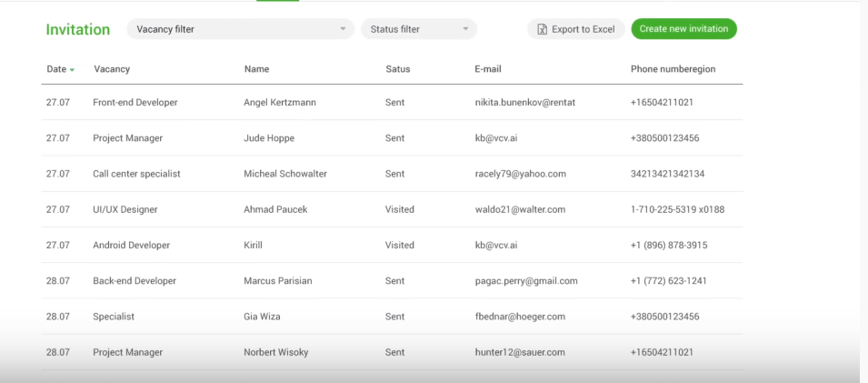Click the Create new invitation button

pyautogui.click(x=683, y=29)
